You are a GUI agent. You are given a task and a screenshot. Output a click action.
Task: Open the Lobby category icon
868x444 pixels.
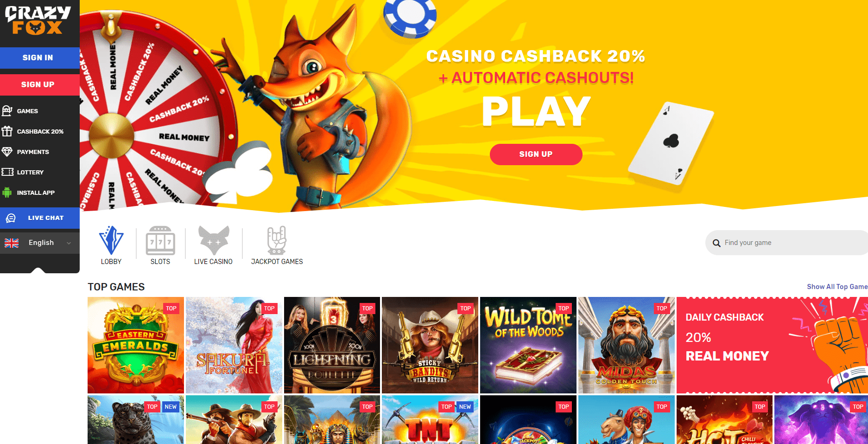tap(111, 240)
